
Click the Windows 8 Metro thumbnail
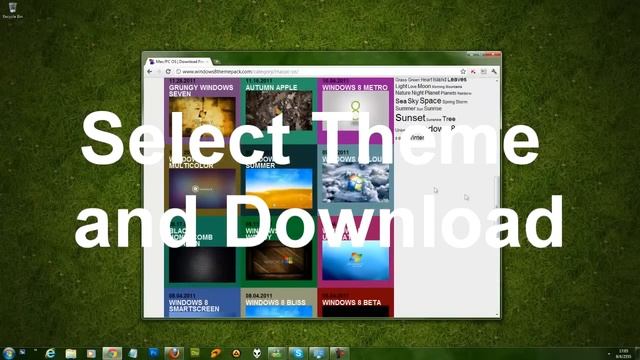pyautogui.click(x=355, y=110)
